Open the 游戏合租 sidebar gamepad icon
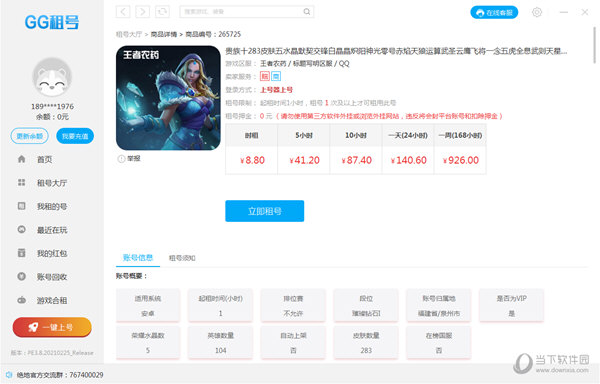Screen dimensions: 600x384 [21, 300]
